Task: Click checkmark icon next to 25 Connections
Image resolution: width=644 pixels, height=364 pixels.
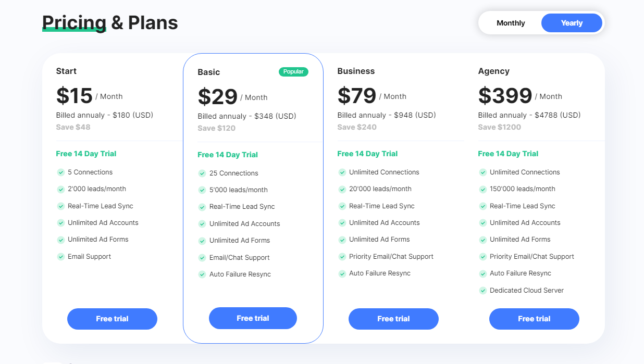Action: [x=202, y=173]
